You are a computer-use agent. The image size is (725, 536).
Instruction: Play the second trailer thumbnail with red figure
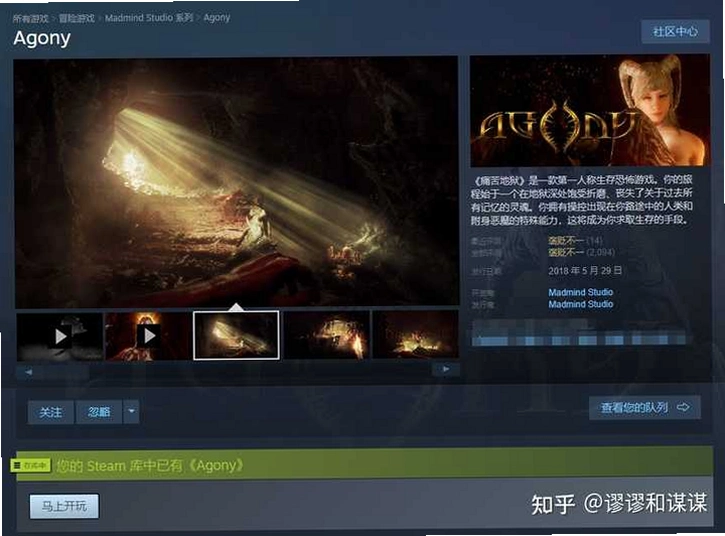(148, 336)
